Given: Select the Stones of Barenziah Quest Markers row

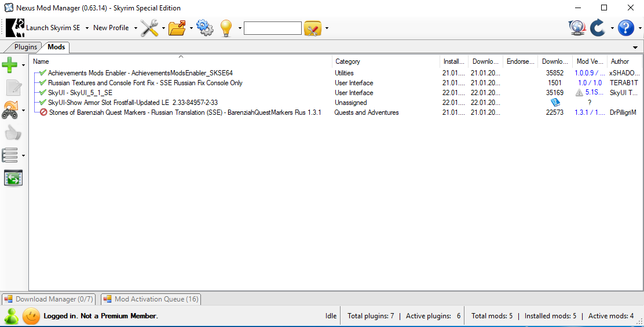Looking at the screenshot, I should (x=336, y=112).
